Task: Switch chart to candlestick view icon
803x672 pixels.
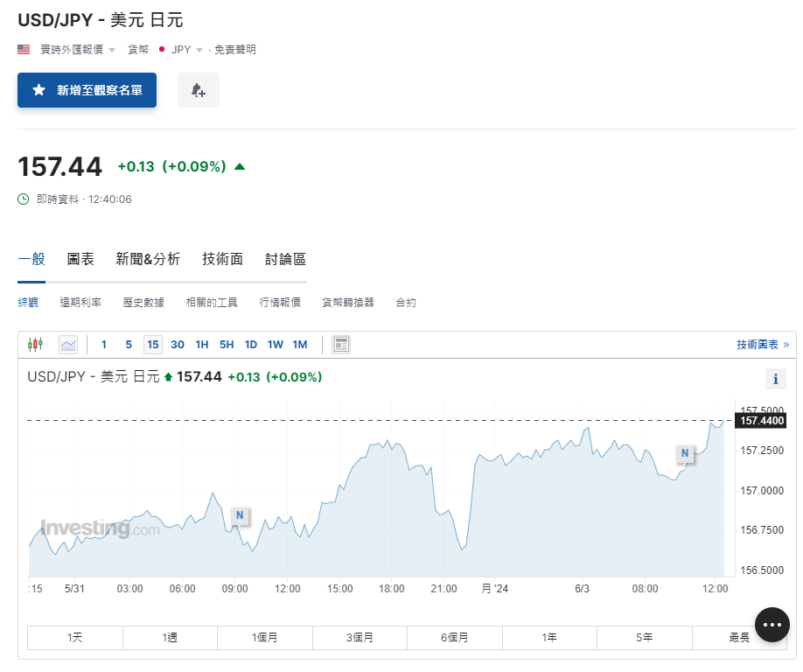Action: pyautogui.click(x=35, y=345)
